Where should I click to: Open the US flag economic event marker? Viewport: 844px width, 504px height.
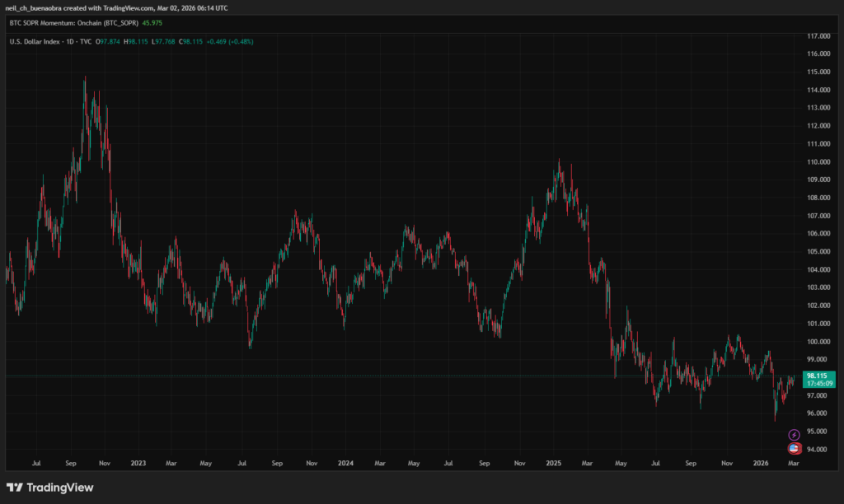pyautogui.click(x=793, y=448)
